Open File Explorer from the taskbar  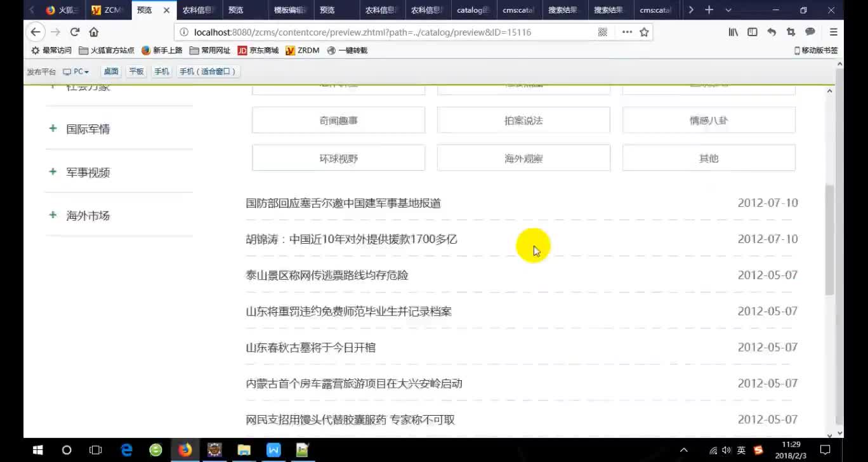click(x=244, y=450)
